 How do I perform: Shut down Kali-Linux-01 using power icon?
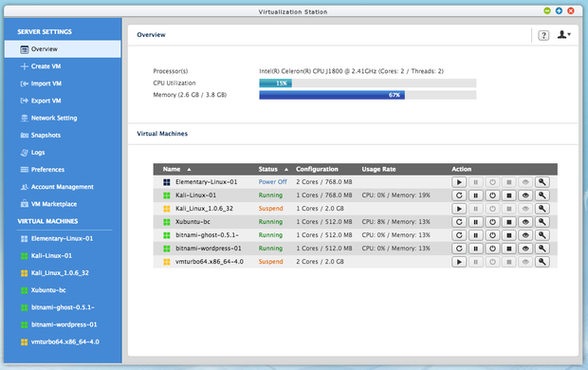492,195
